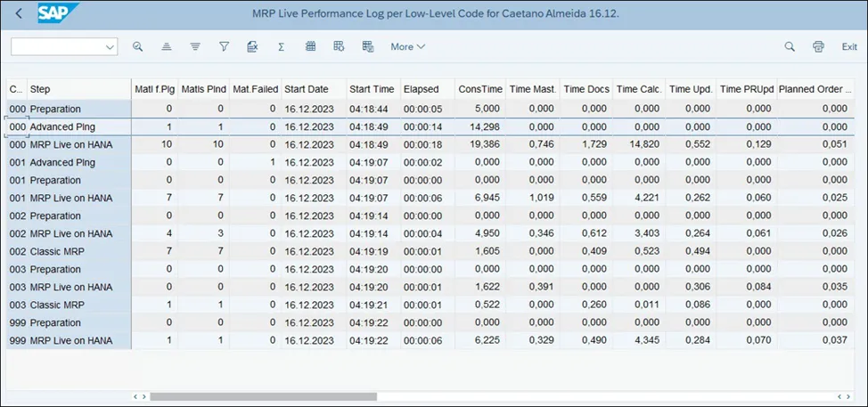Click the Mat.Failed column header

pyautogui.click(x=255, y=89)
